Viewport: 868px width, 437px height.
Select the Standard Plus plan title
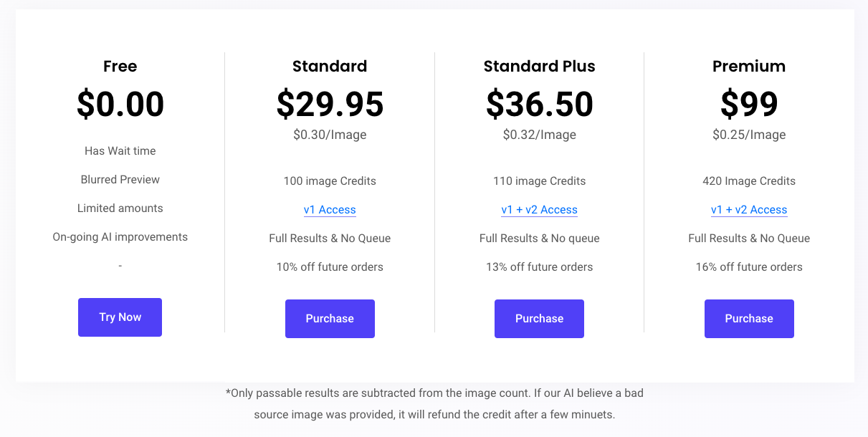(539, 66)
